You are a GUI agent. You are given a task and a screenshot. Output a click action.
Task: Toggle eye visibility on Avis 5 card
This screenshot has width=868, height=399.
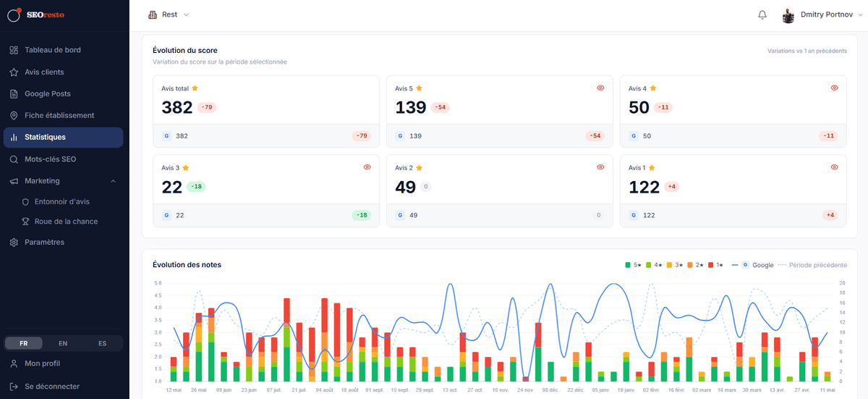[600, 88]
